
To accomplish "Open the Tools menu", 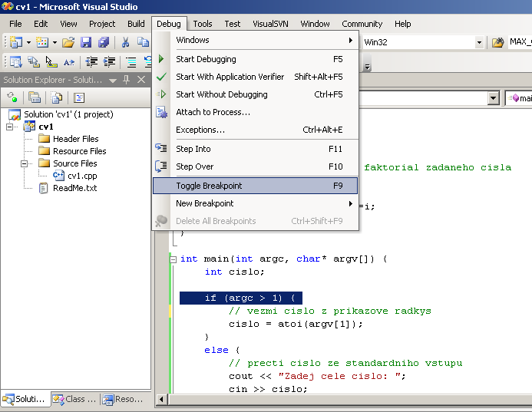I will [203, 24].
